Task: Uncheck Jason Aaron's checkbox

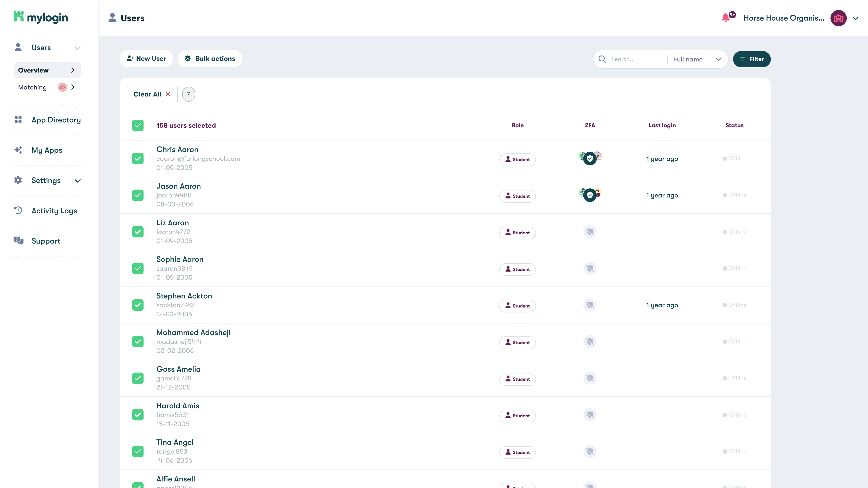Action: pos(138,195)
